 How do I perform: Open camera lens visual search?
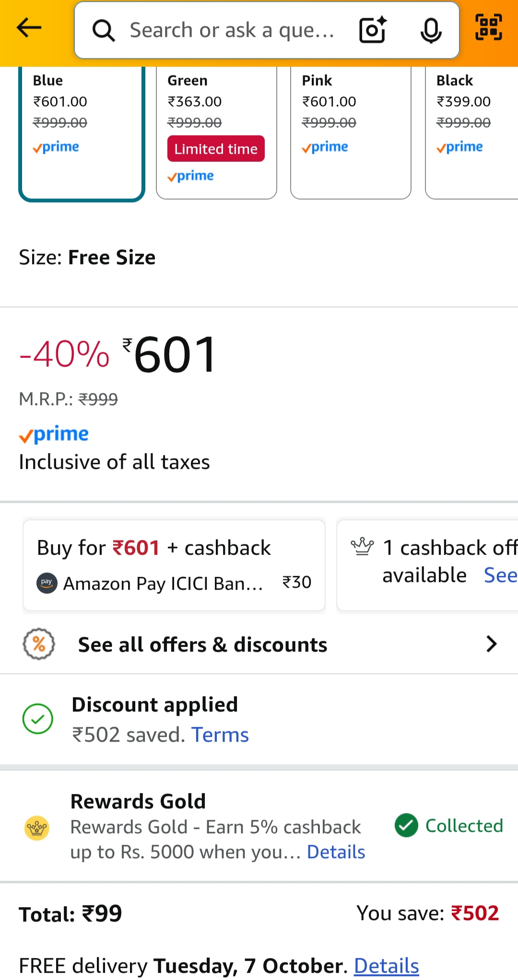tap(373, 30)
